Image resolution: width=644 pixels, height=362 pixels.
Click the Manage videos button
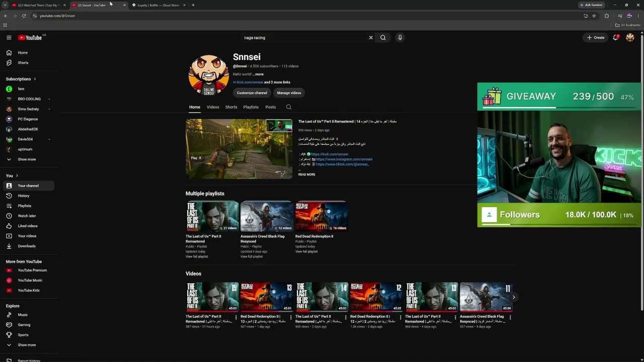click(x=289, y=93)
